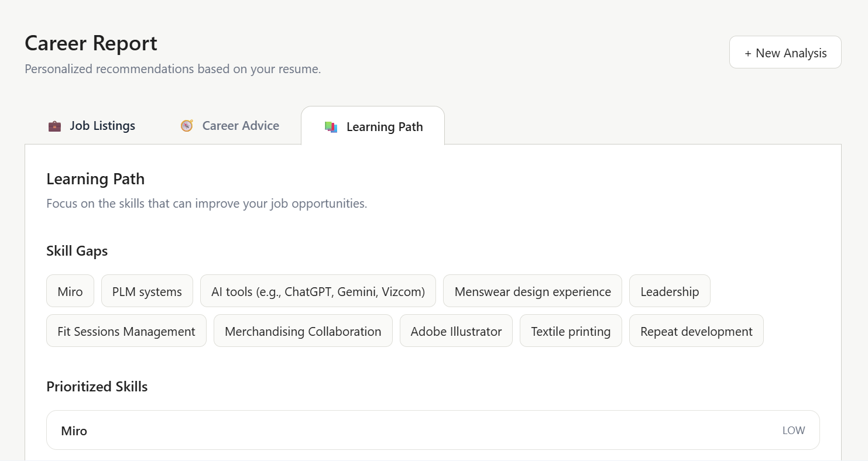Click the LOW priority label on Miro
This screenshot has width=868, height=461.
click(794, 431)
